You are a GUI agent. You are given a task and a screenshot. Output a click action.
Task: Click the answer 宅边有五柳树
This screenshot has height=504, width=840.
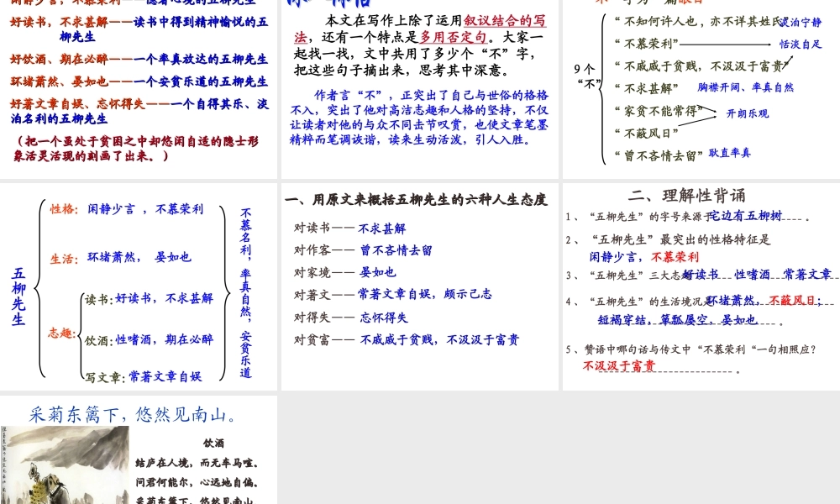click(x=745, y=215)
